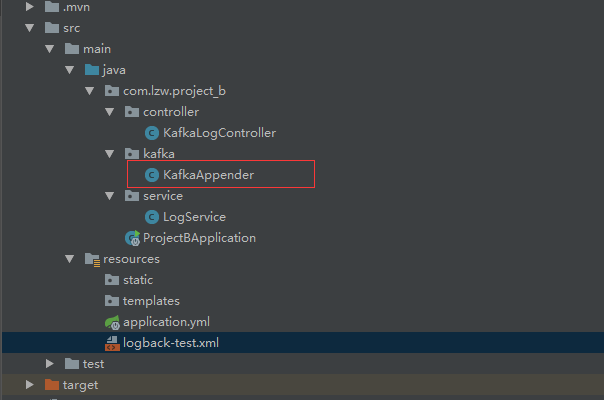The image size is (604, 400).
Task: Click the LogService class icon
Action: [x=152, y=217]
